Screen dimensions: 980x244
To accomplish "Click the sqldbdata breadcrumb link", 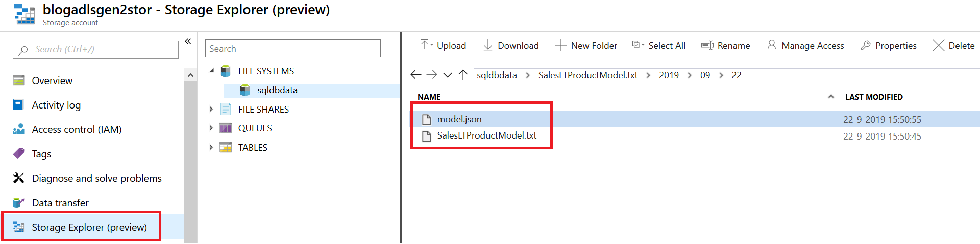I will (x=497, y=75).
